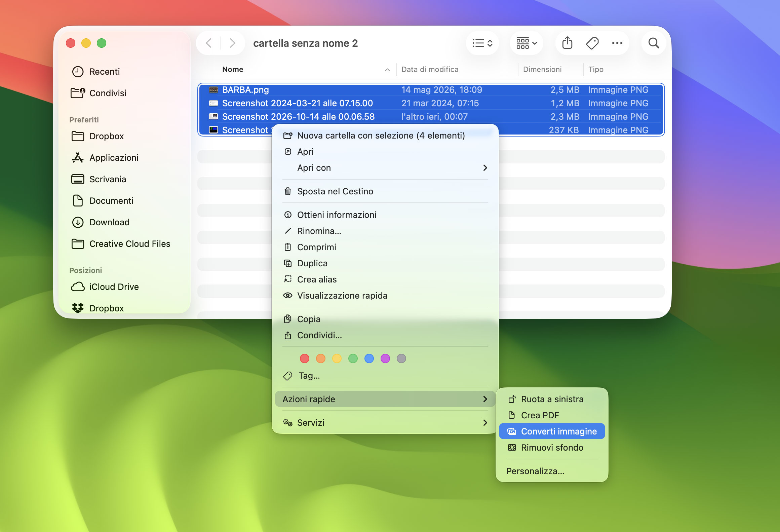Choose Visualizzazione rapida
The image size is (780, 532).
[x=385, y=296]
